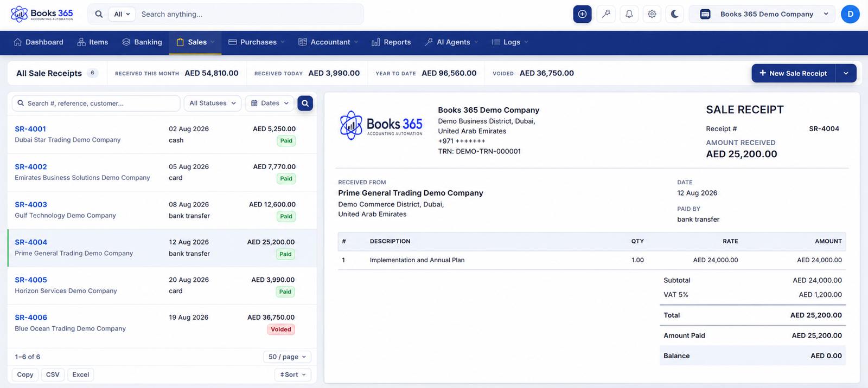Click Emirates Business Solutions Demo Company
This screenshot has width=868, height=388.
coord(82,178)
